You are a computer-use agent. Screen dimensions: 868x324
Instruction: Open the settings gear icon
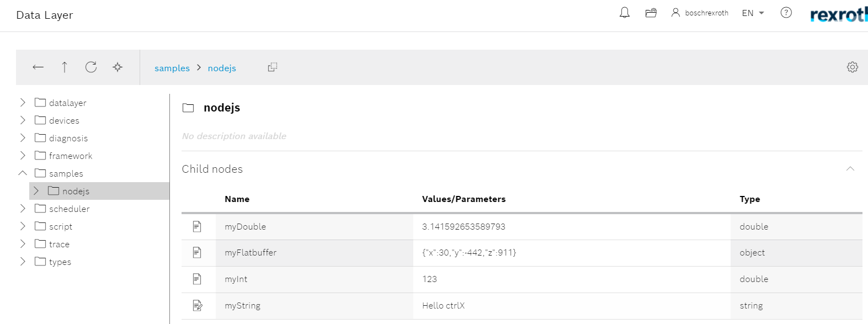[x=852, y=66]
